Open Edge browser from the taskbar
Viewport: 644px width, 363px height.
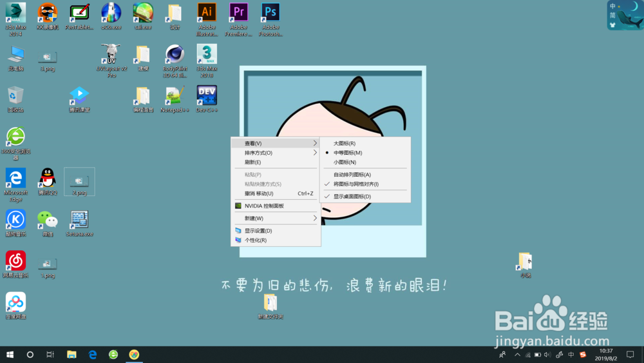click(x=93, y=355)
